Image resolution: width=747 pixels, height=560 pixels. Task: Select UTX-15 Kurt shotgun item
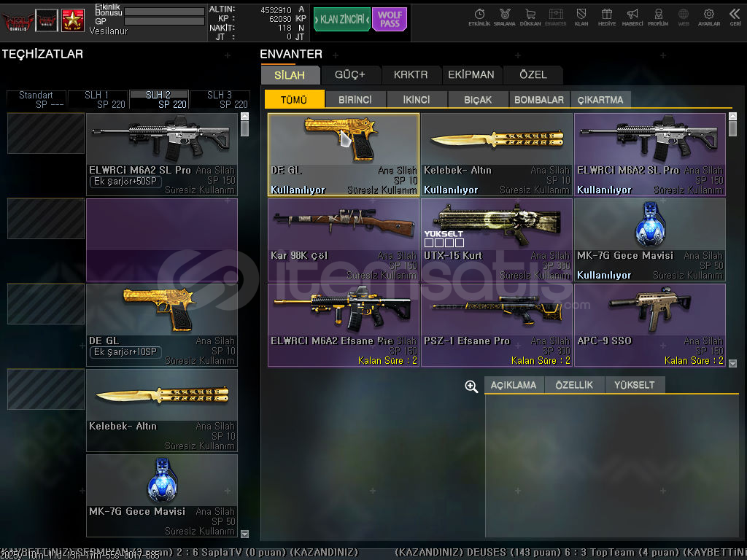pyautogui.click(x=497, y=240)
